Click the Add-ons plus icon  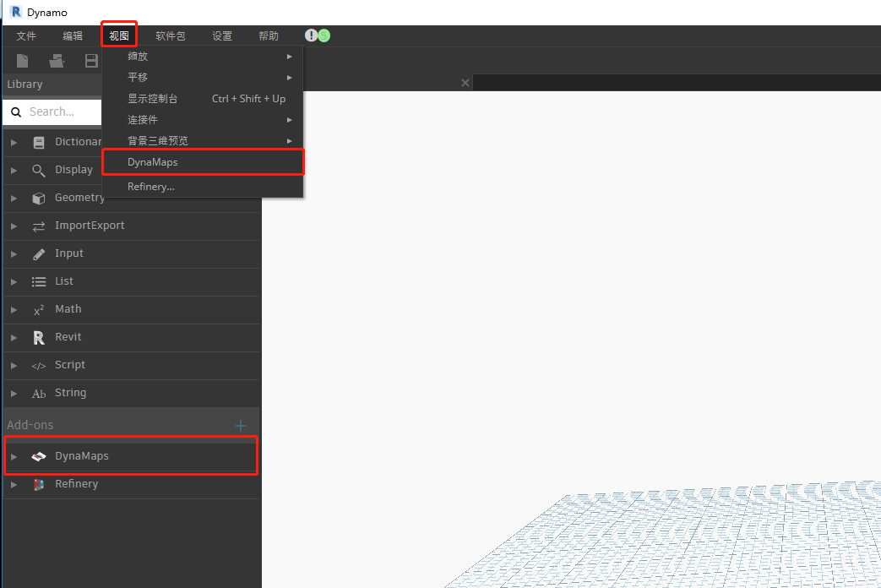[241, 426]
